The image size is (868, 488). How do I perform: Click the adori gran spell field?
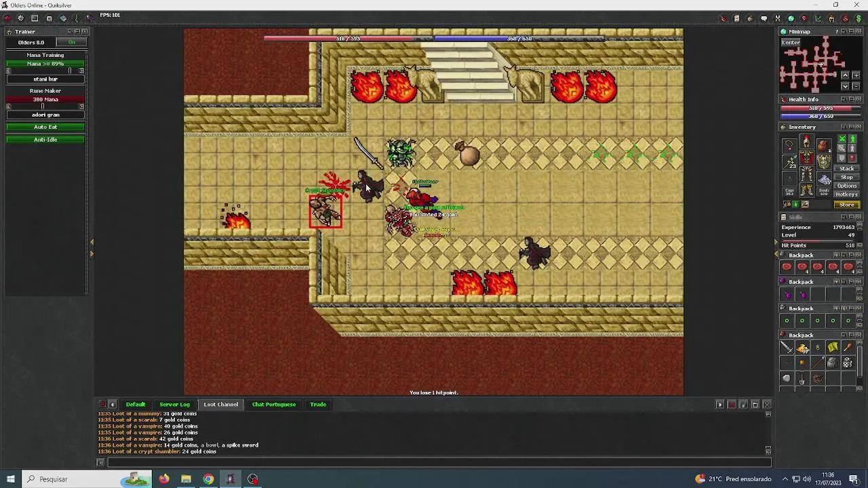tap(45, 115)
